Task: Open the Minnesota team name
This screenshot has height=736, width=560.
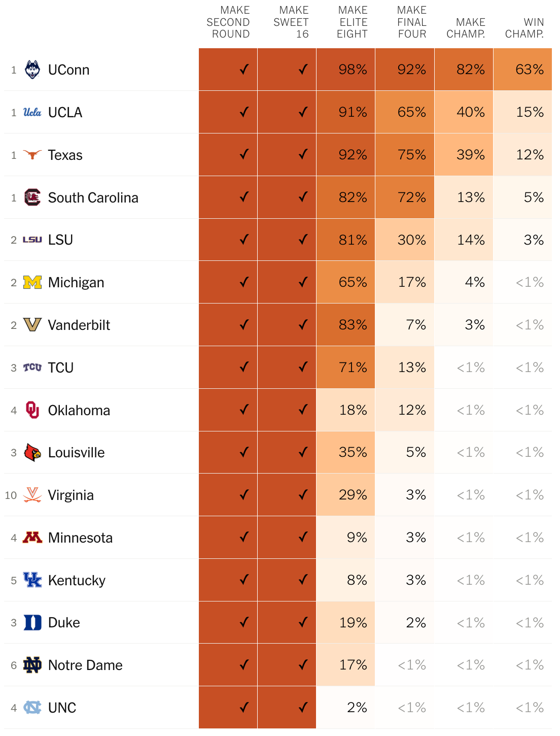Action: click(x=81, y=538)
